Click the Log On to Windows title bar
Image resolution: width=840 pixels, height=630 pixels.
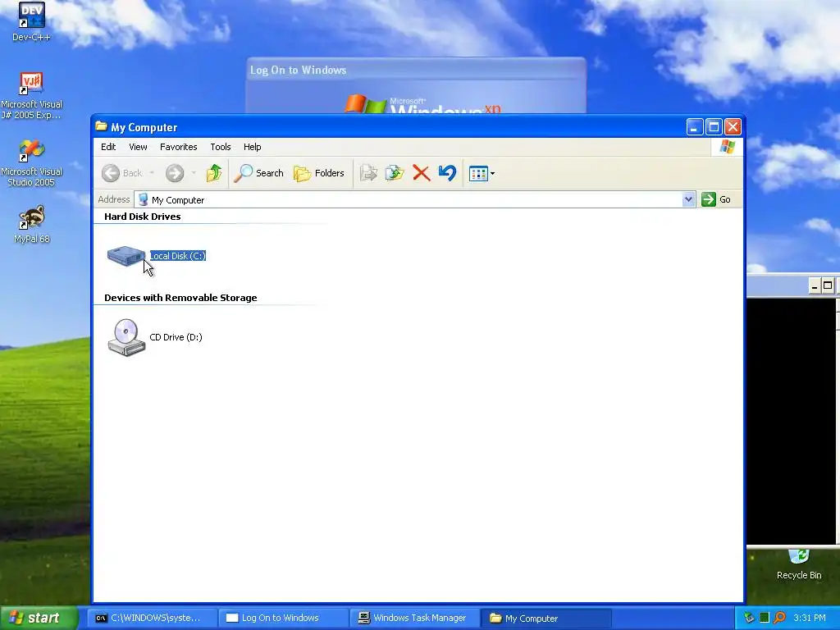416,70
